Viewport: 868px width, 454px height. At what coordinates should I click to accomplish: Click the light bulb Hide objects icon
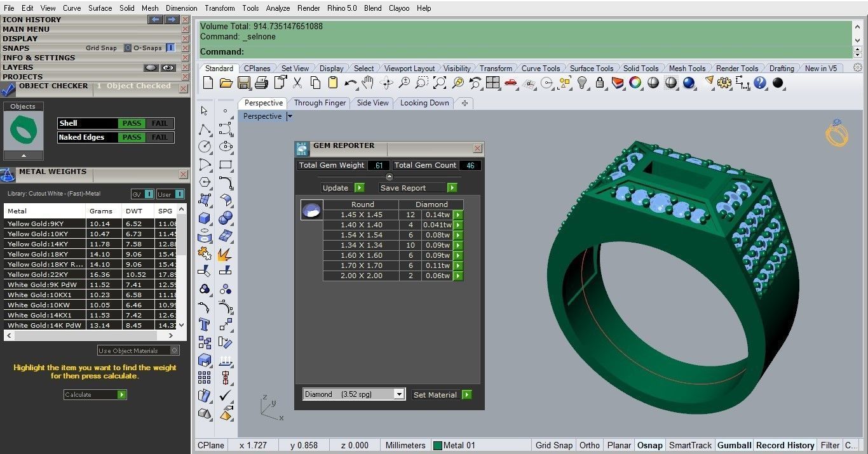point(581,83)
